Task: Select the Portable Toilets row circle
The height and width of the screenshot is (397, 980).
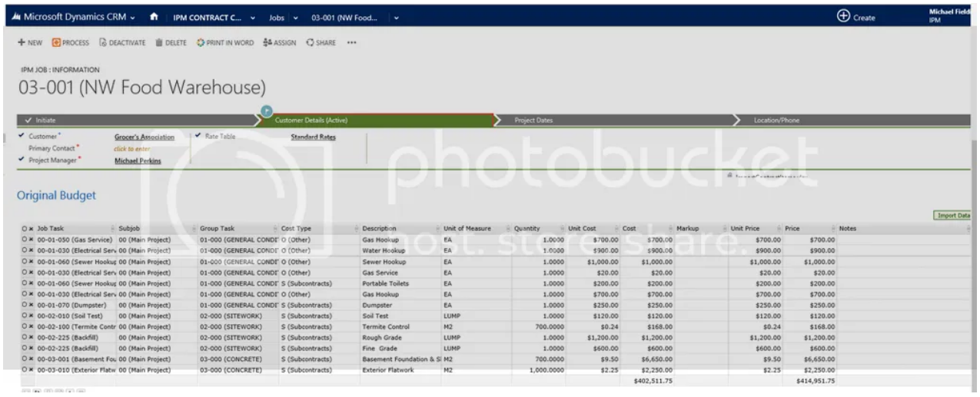Action: pos(25,283)
